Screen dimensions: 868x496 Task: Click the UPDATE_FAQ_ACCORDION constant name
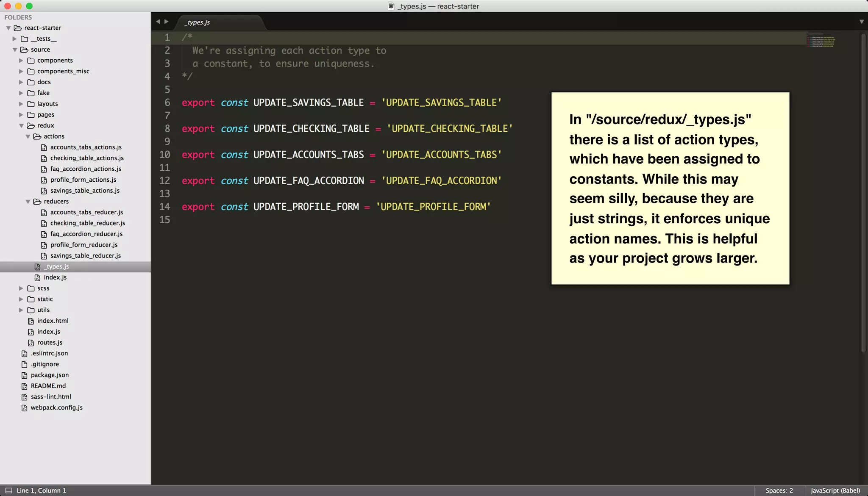309,181
